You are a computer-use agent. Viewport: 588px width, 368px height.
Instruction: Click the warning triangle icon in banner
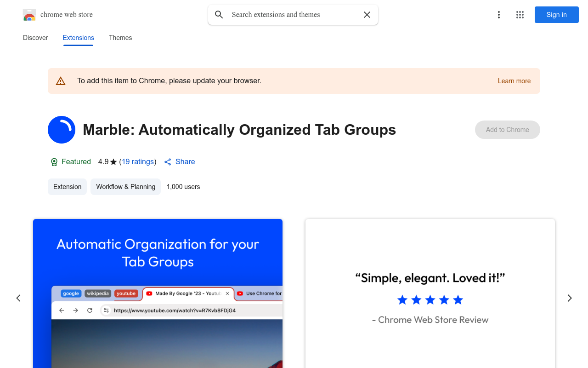coord(61,81)
